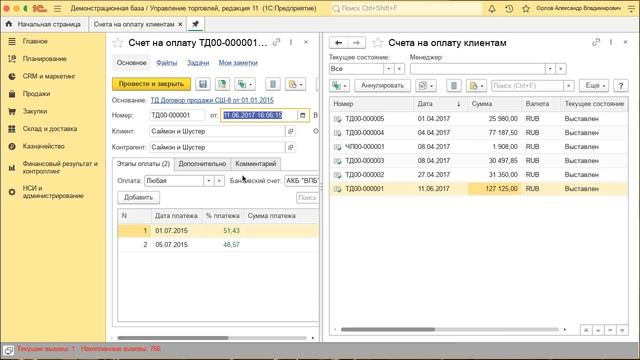Open windows list icon in status bar
The height and width of the screenshot is (360, 640).
[8, 350]
